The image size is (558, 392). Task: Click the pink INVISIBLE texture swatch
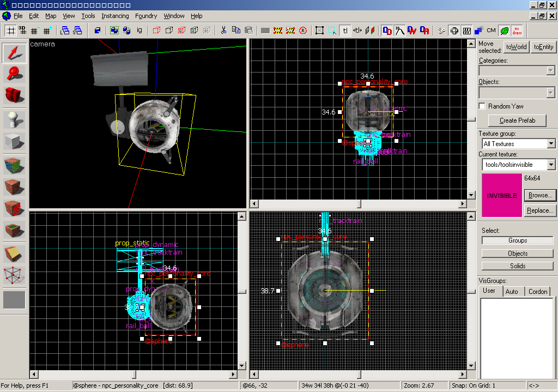[501, 196]
